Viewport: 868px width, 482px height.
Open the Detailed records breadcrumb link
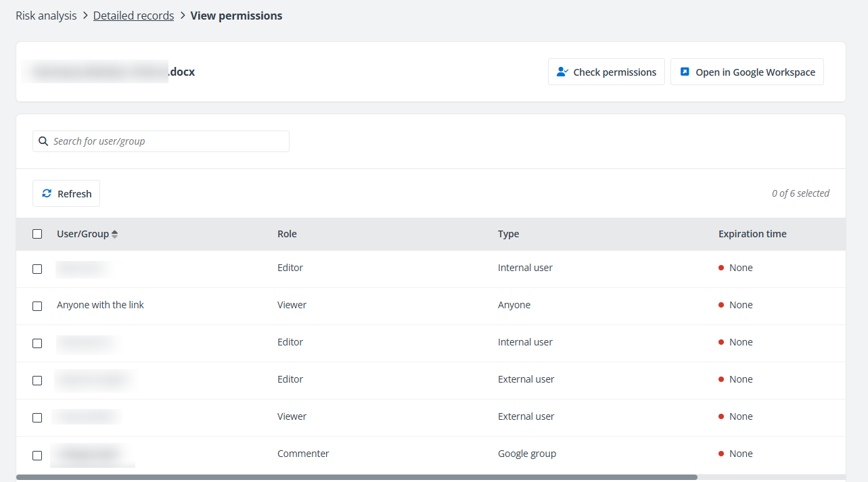point(133,15)
